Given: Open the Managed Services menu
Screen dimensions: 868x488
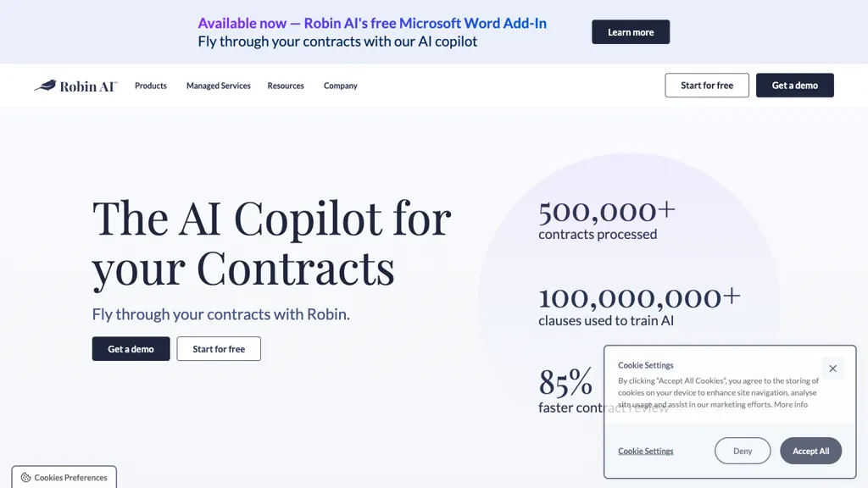Looking at the screenshot, I should pos(218,86).
